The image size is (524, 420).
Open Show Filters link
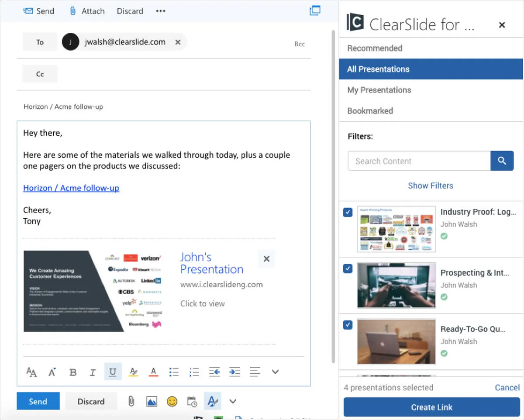431,186
